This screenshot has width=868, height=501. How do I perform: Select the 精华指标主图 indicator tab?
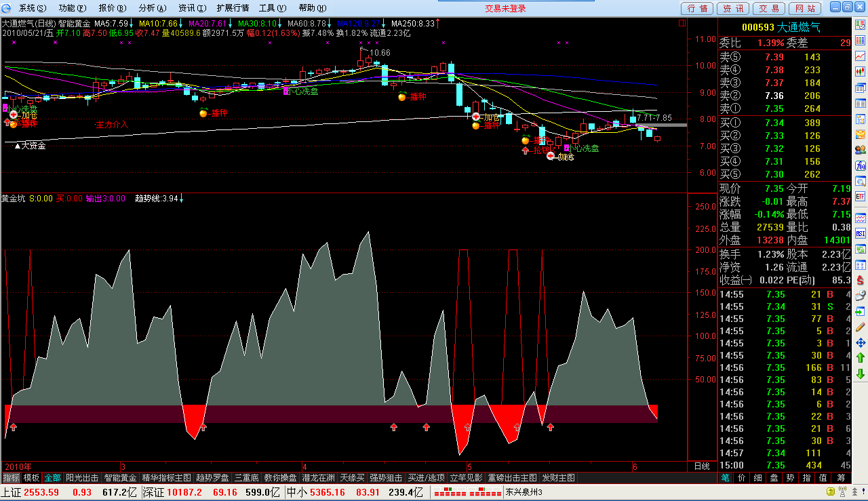click(x=166, y=478)
